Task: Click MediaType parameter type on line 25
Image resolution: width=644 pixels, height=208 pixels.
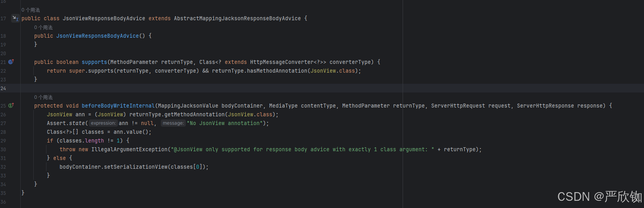Action: [283, 106]
